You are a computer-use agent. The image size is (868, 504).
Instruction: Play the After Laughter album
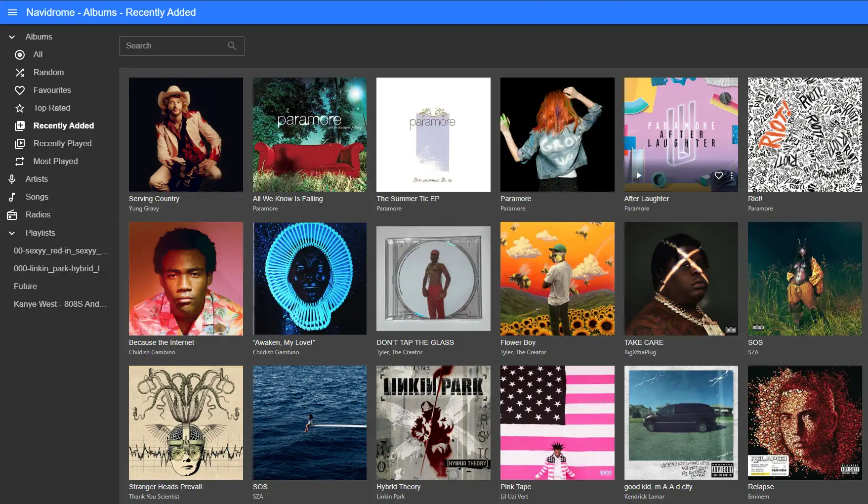point(639,175)
